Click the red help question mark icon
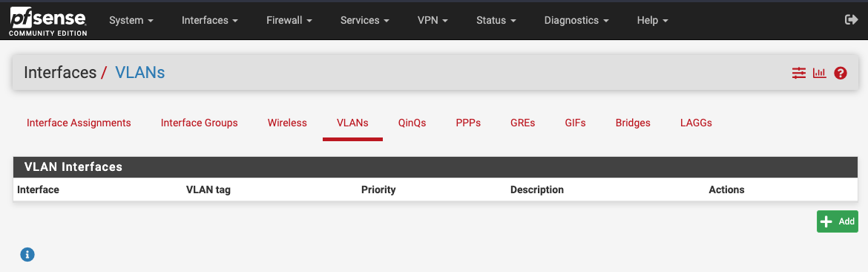Viewport: 868px width, 272px height. click(841, 73)
